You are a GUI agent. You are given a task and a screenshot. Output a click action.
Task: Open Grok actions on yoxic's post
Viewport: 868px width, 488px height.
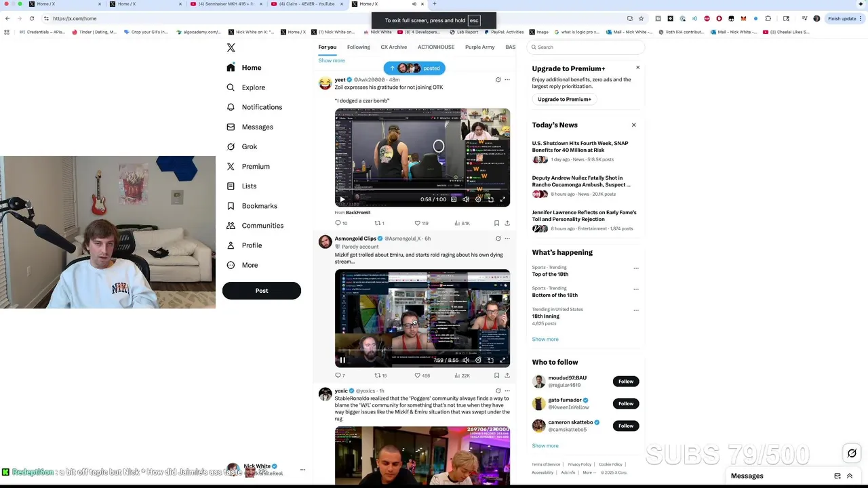498,391
